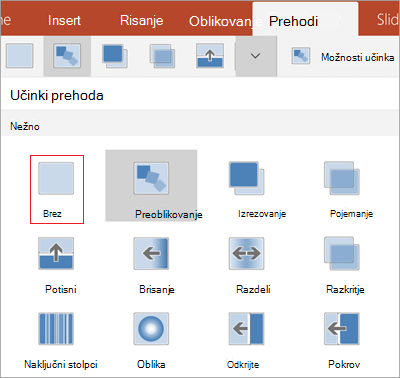Open Možnosti učinka effect options
This screenshot has width=400, height=378.
pyautogui.click(x=343, y=56)
